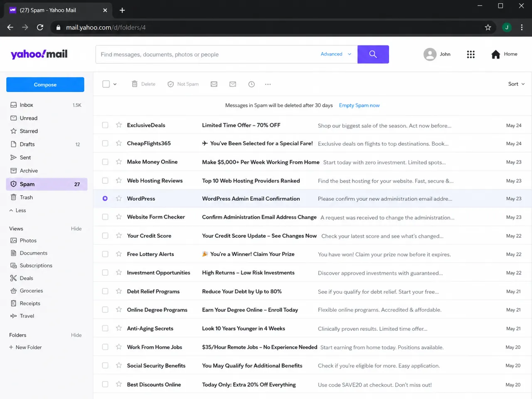
Task: Click the Delete trash icon in toolbar
Action: (135, 84)
